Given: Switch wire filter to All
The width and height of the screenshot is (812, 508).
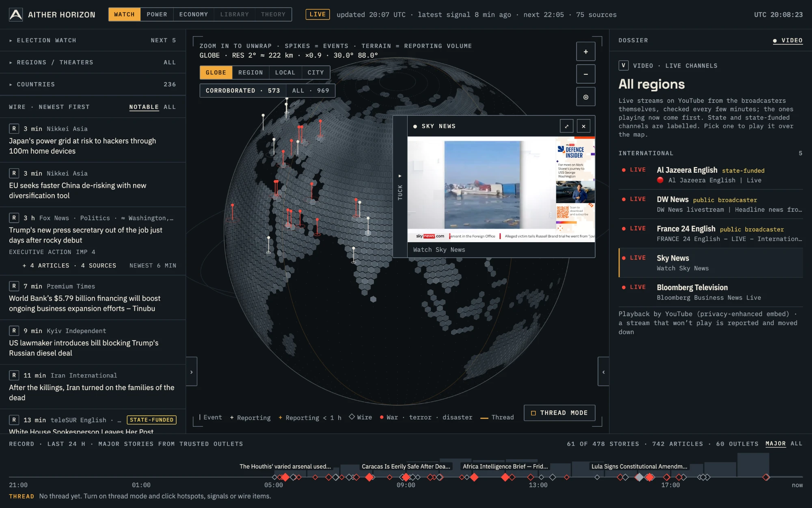Looking at the screenshot, I should [170, 107].
